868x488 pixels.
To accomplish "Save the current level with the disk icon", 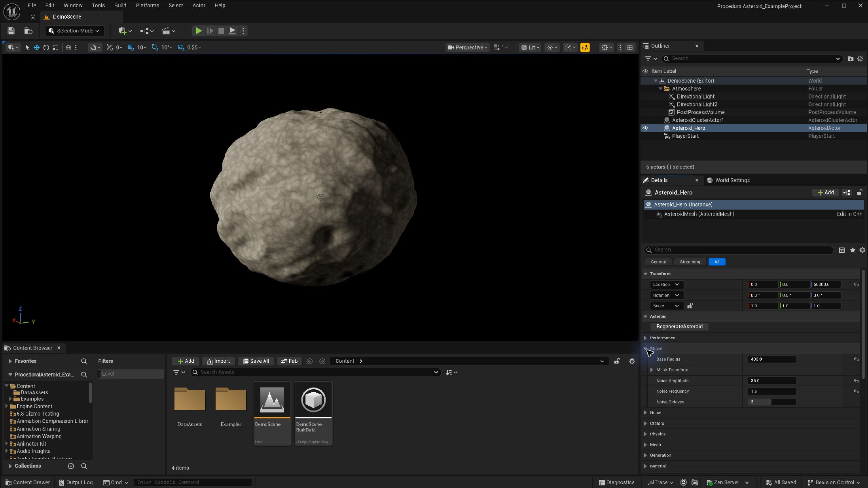I will coord(11,30).
